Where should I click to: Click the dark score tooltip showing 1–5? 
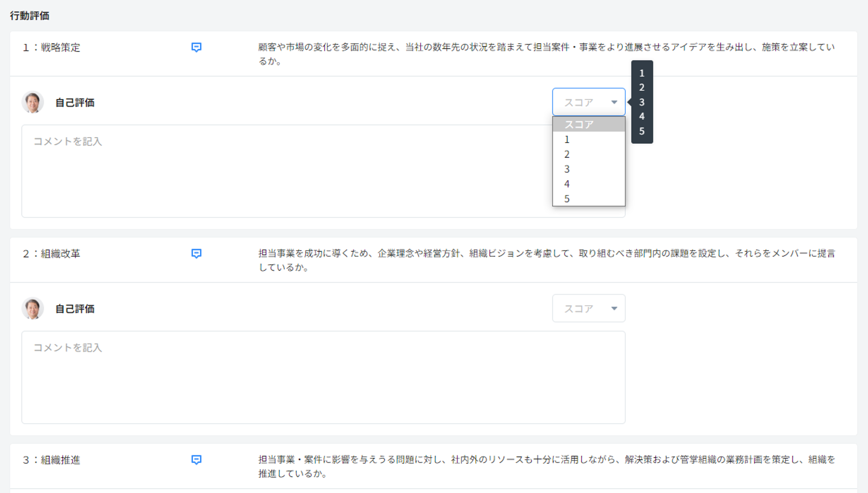[x=642, y=102]
